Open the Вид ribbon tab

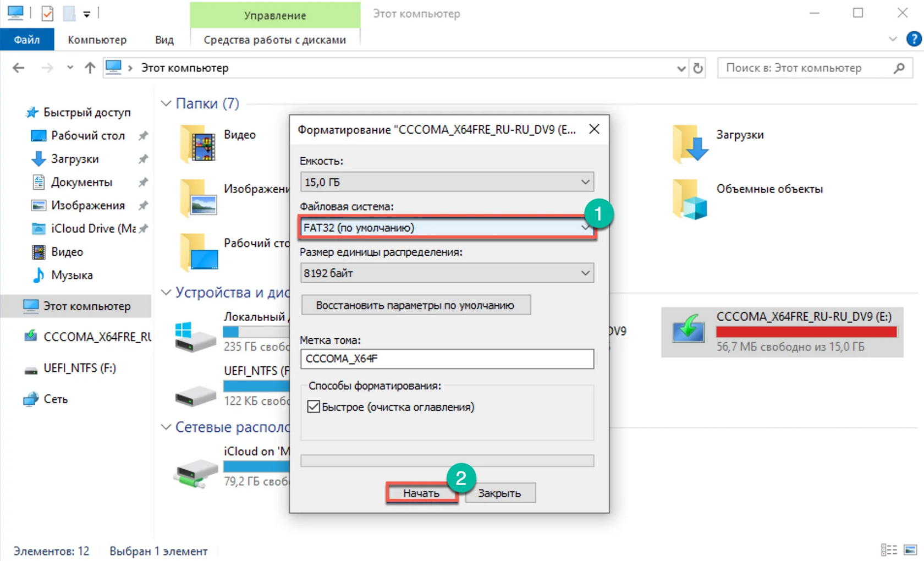[x=164, y=40]
